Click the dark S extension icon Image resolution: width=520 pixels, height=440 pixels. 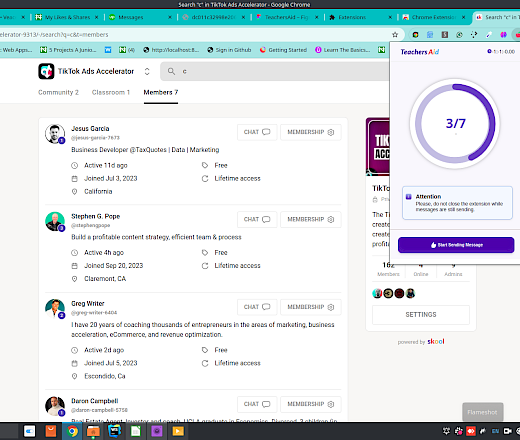point(445,35)
